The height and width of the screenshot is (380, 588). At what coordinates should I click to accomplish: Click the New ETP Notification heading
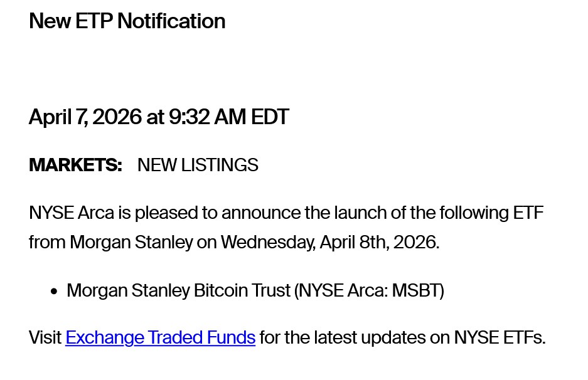click(x=127, y=21)
